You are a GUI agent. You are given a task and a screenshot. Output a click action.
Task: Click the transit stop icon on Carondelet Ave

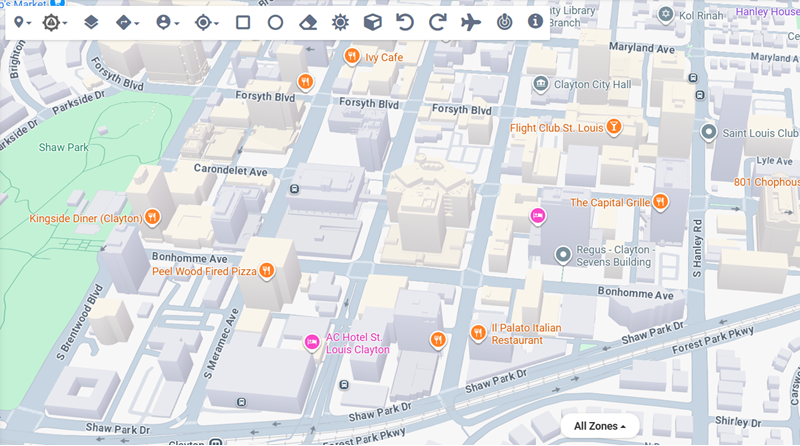pos(294,189)
